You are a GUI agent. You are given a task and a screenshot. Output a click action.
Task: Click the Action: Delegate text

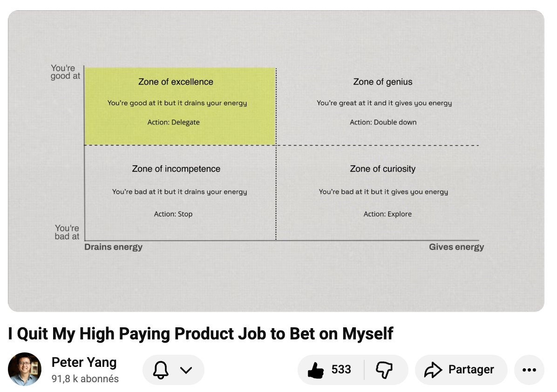coord(173,122)
